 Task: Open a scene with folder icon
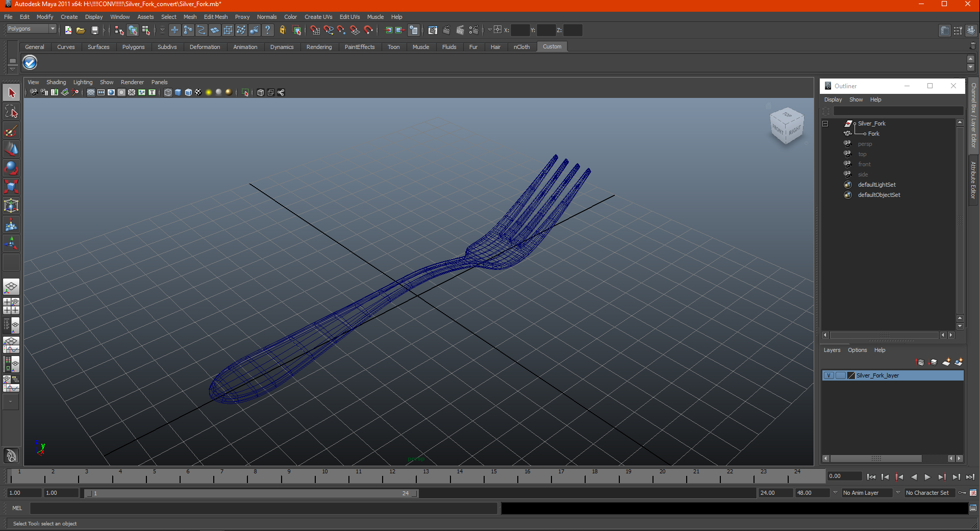(81, 31)
